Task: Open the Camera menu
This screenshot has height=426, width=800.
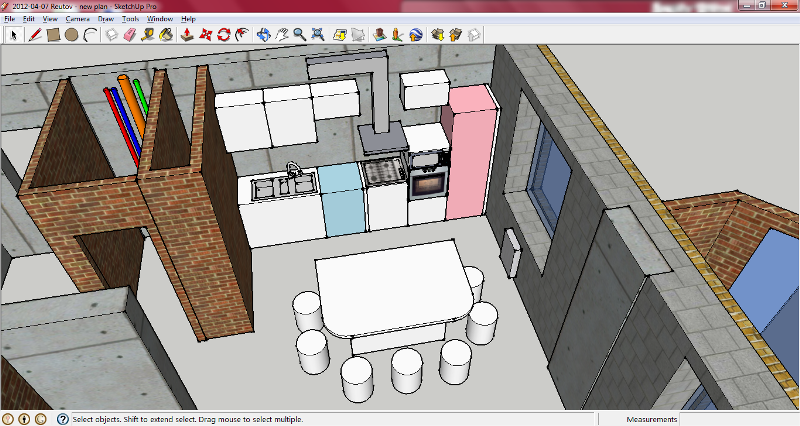Action: coord(77,19)
